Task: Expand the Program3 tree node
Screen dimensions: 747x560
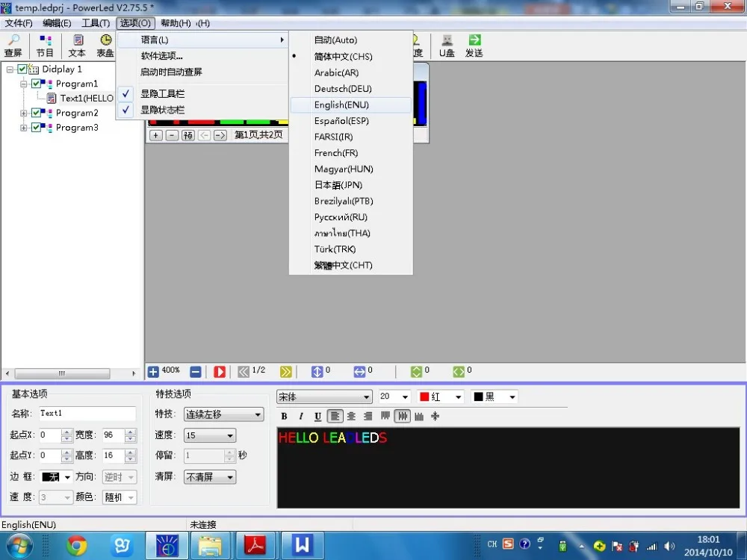Action: coord(24,128)
